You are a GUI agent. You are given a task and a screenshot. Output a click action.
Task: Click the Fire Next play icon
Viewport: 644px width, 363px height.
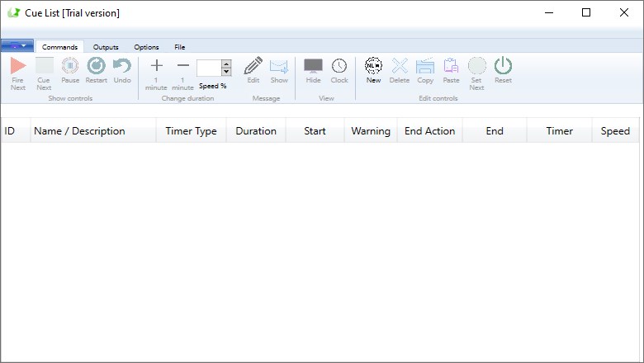tap(17, 66)
